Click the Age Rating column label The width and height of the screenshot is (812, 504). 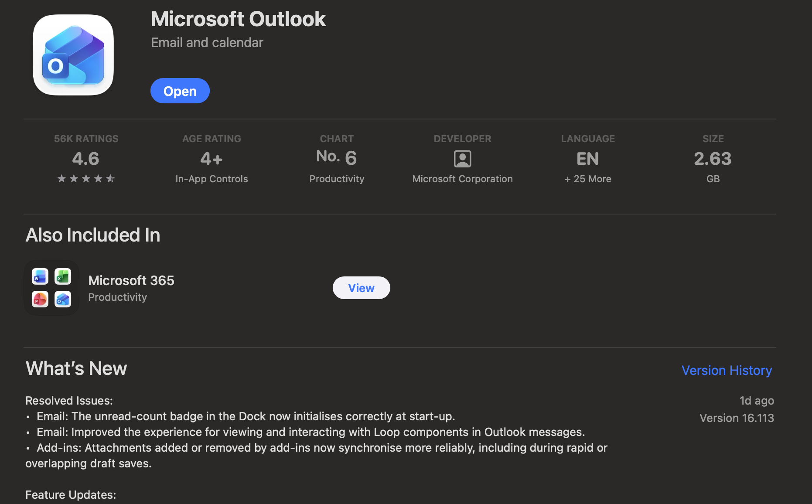coord(212,139)
